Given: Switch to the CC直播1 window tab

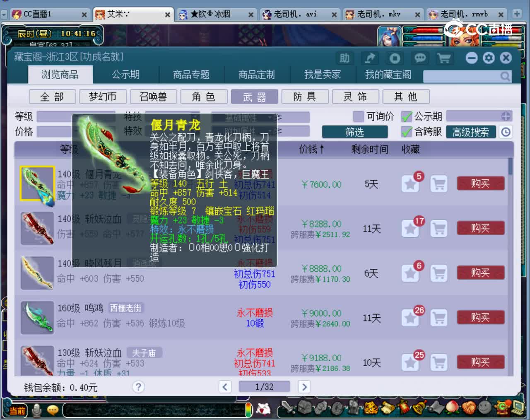Looking at the screenshot, I should tap(50, 14).
